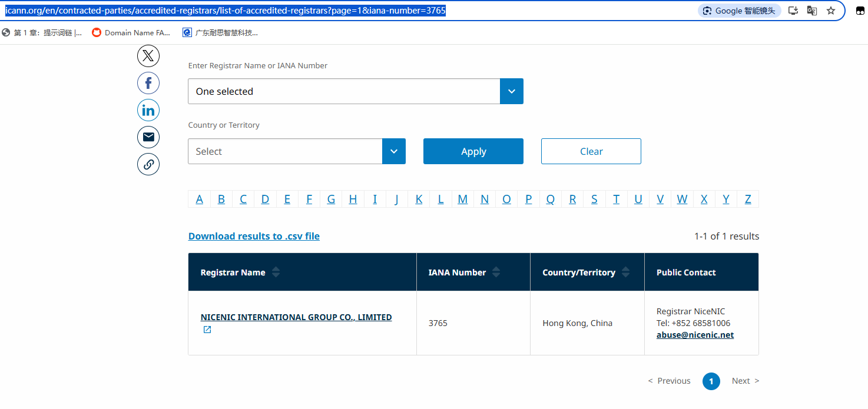Filter registrars by letter X
This screenshot has width=868, height=409.
click(x=704, y=199)
